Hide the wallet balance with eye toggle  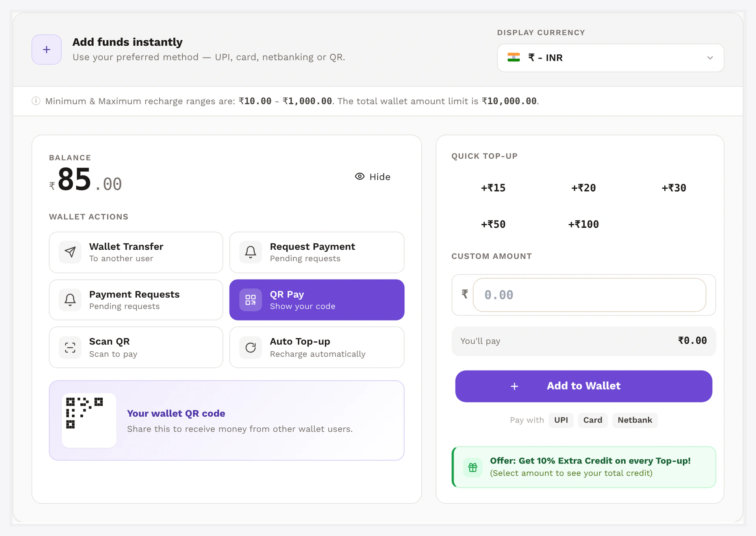pyautogui.click(x=372, y=177)
